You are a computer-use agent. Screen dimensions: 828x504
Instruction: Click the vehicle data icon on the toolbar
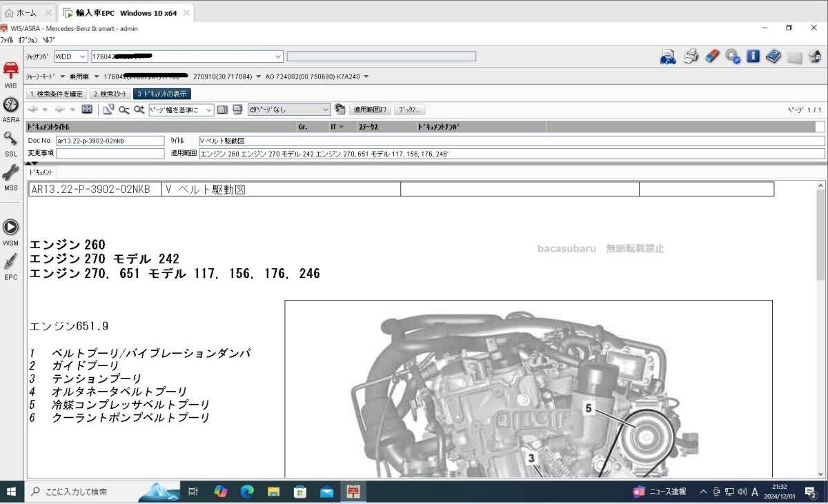click(x=668, y=57)
